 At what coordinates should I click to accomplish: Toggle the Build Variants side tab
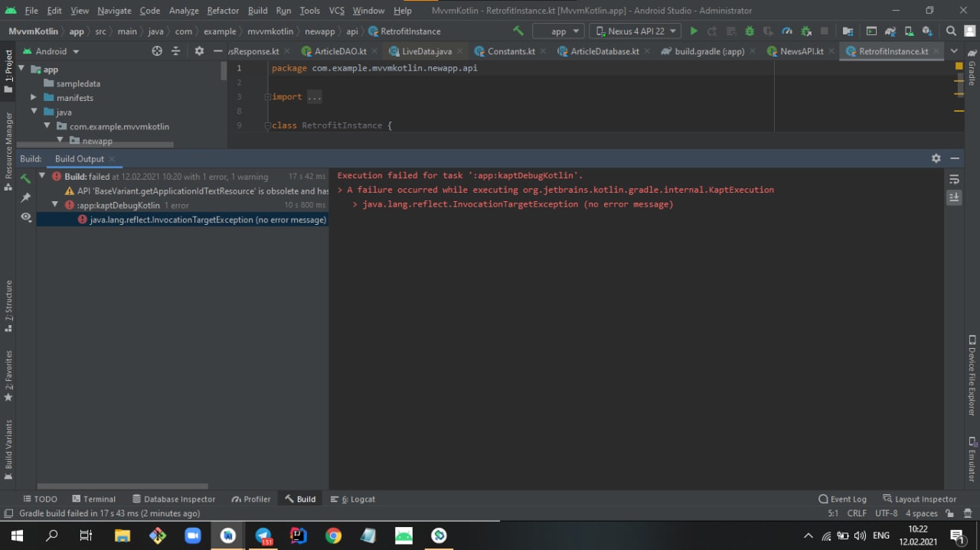coord(8,449)
